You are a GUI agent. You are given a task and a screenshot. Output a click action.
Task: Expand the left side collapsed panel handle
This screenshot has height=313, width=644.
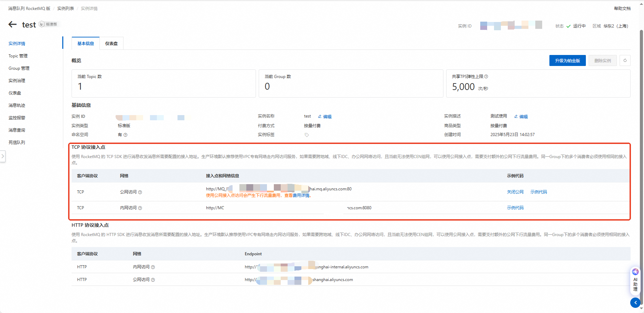coord(3,156)
